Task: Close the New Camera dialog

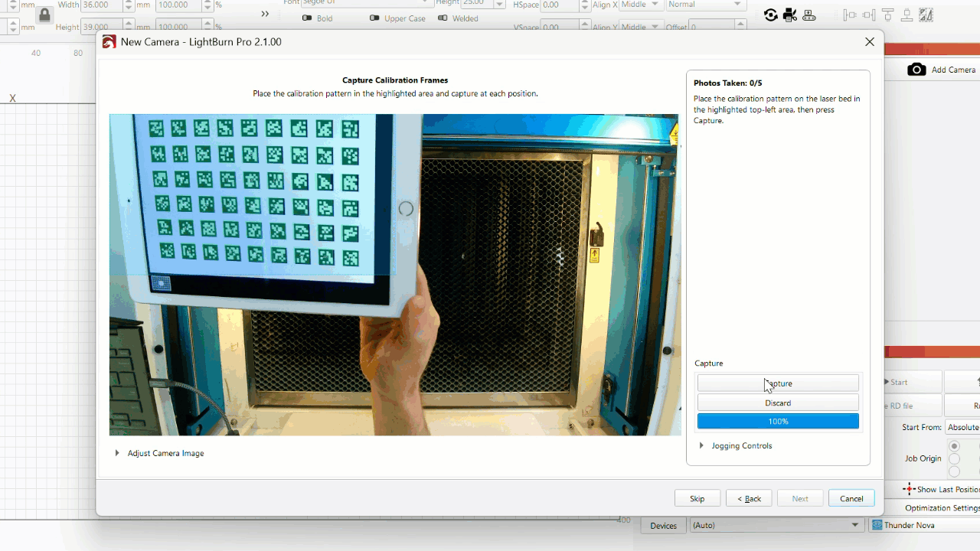Action: coord(870,42)
